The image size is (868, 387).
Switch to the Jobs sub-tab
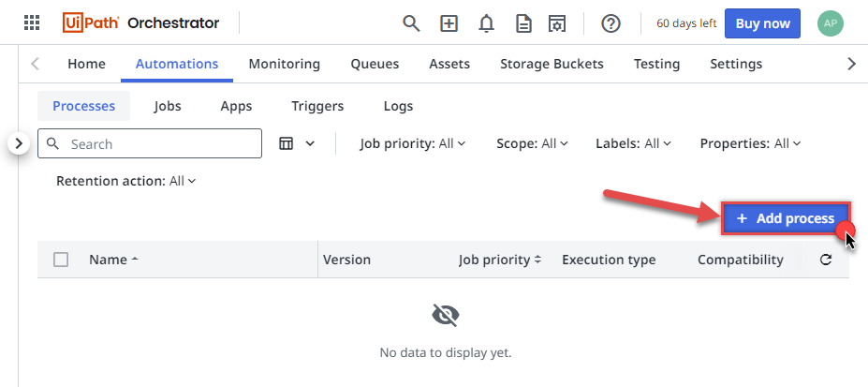tap(168, 106)
